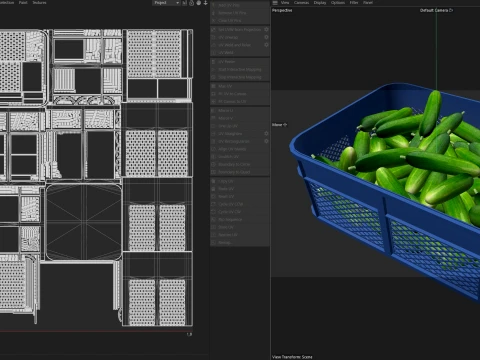Open UV Unwrap gear options
480x360 pixels.
tap(266, 37)
